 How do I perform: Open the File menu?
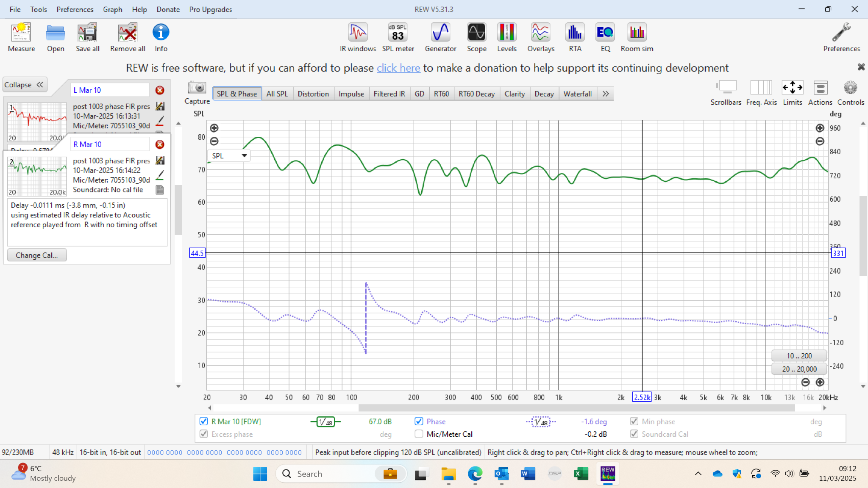pos(15,9)
